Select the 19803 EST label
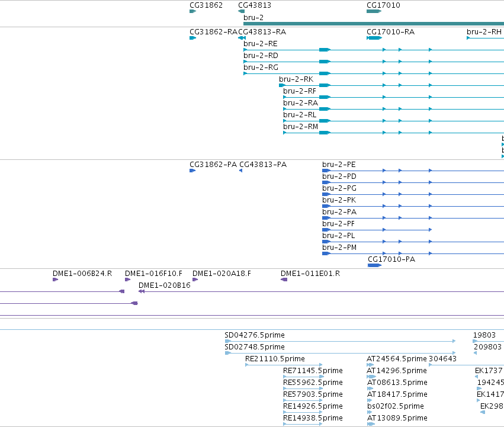The height and width of the screenshot is (427, 504). (484, 335)
